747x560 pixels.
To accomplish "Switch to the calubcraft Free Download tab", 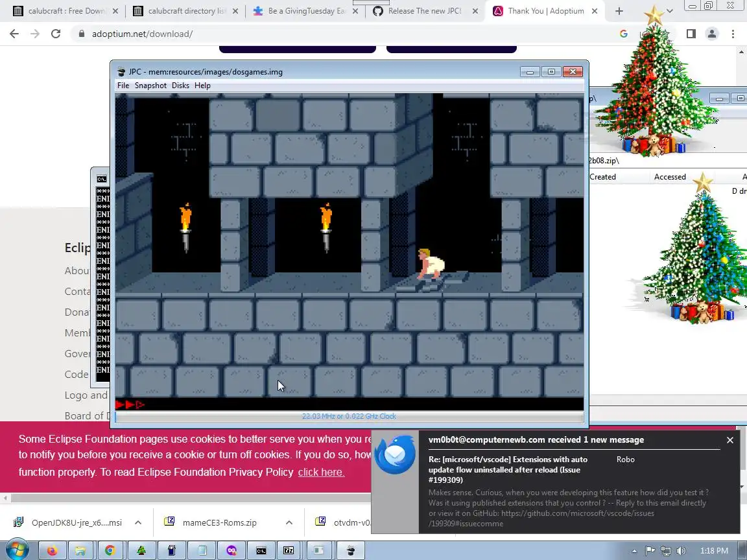I will [65, 10].
